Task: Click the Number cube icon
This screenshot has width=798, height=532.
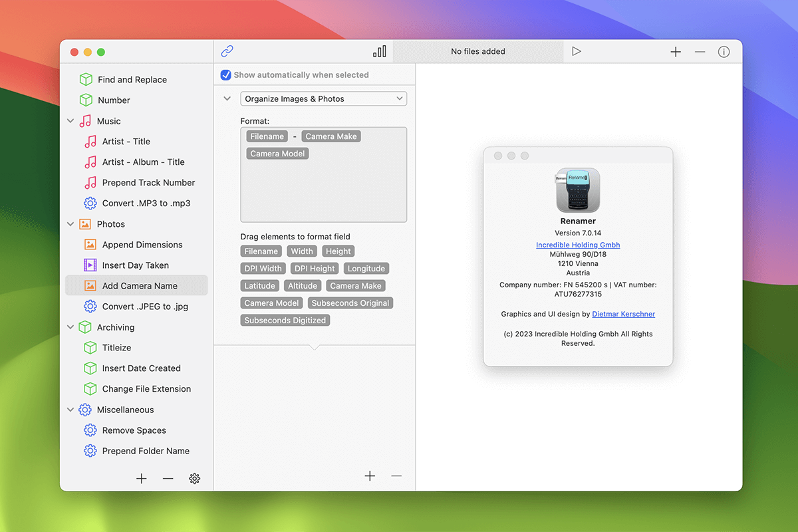Action: tap(86, 100)
